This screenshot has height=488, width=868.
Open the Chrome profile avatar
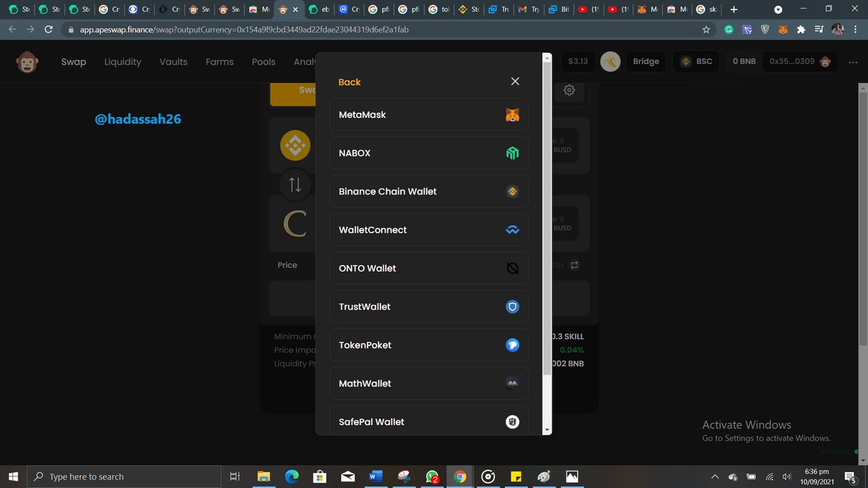pos(837,30)
